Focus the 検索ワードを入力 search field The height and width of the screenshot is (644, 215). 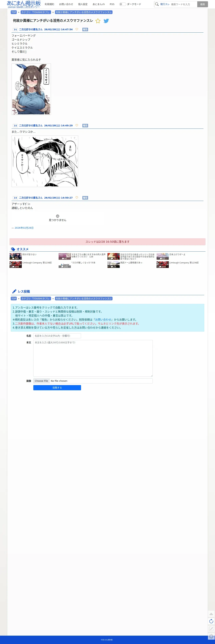pos(184,4)
